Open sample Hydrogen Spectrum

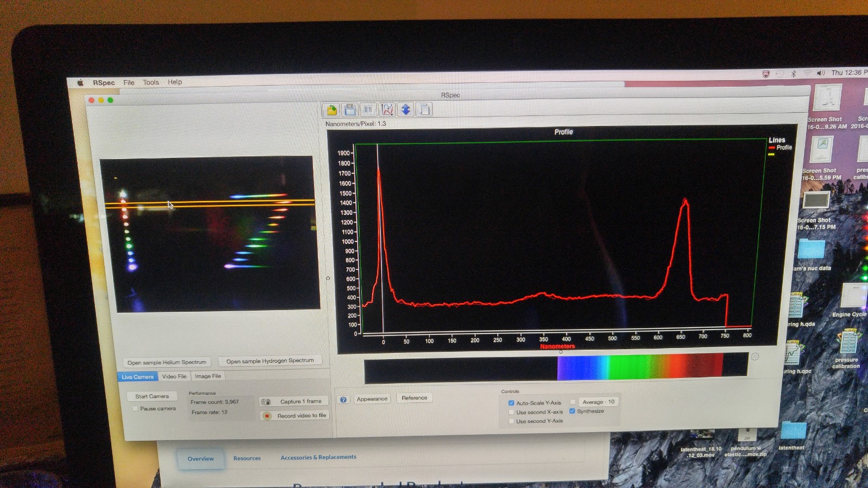click(270, 360)
